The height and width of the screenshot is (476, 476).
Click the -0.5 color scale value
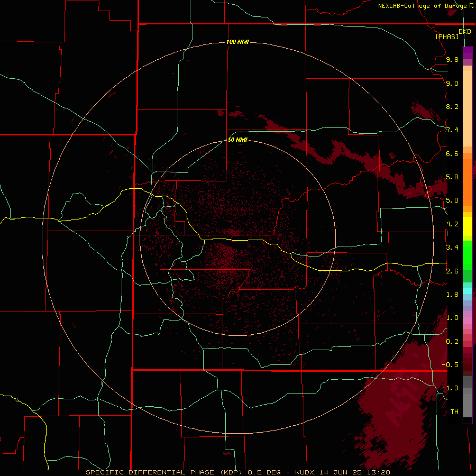pyautogui.click(x=450, y=365)
